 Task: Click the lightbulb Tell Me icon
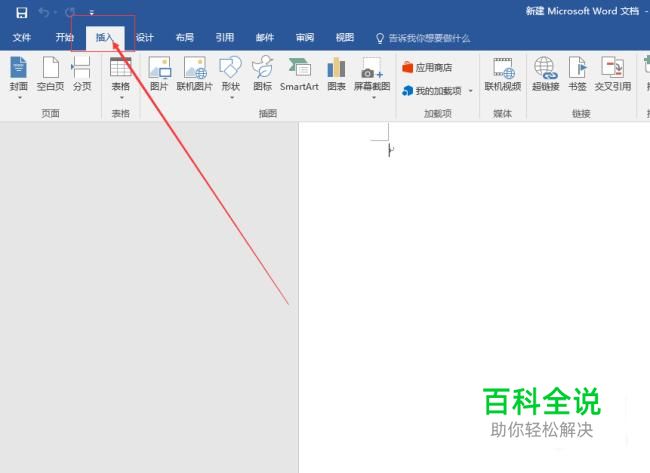pyautogui.click(x=380, y=39)
